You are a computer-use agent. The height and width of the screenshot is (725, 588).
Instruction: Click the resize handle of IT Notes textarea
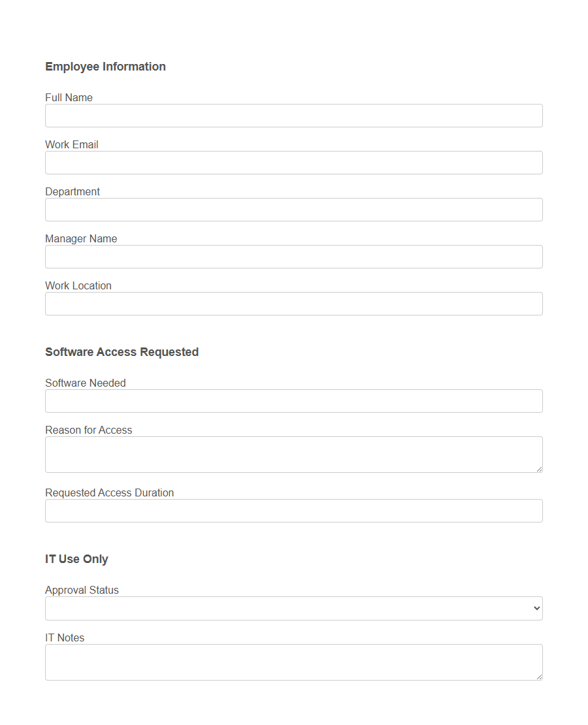point(540,679)
